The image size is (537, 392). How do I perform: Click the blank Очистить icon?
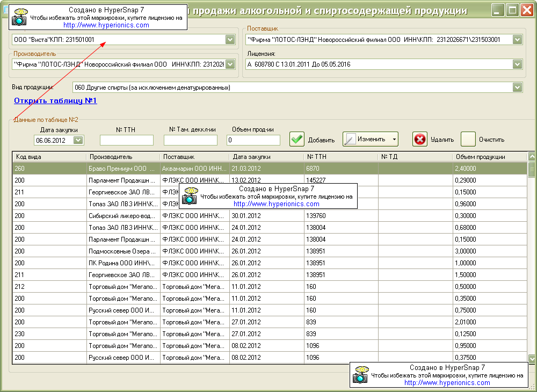pos(468,139)
